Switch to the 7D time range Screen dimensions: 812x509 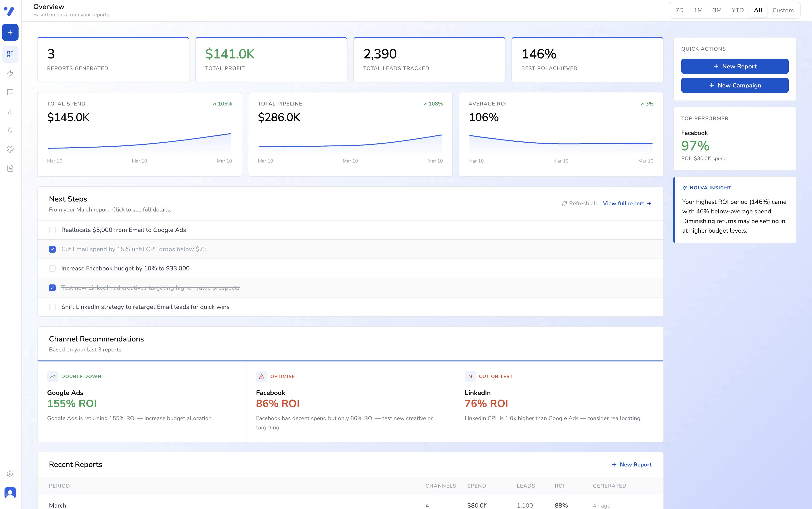pyautogui.click(x=680, y=10)
